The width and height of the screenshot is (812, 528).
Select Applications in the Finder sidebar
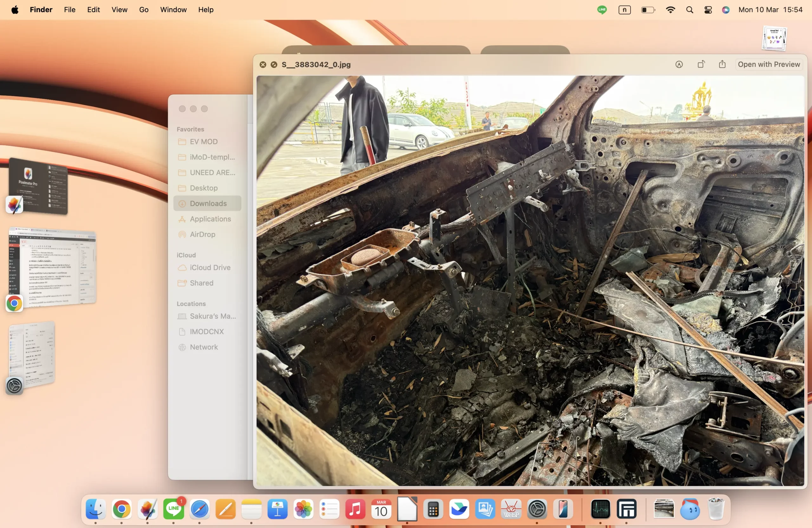[x=210, y=219]
